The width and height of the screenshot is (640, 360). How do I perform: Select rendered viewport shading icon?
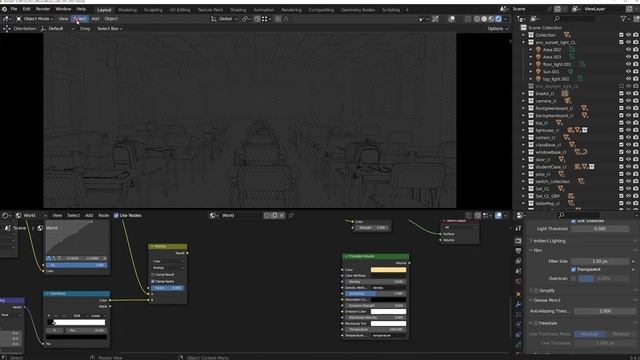[498, 19]
